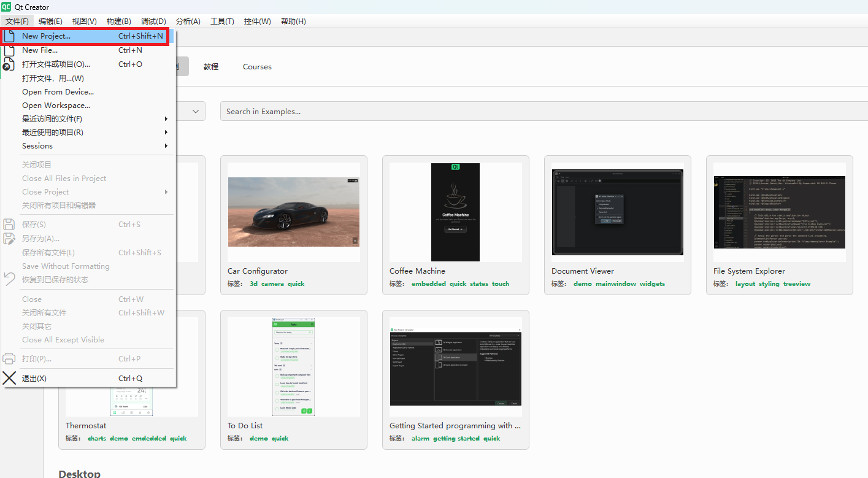This screenshot has width=868, height=478.
Task: Click the touch tag under Coffee Machine
Action: pyautogui.click(x=501, y=284)
